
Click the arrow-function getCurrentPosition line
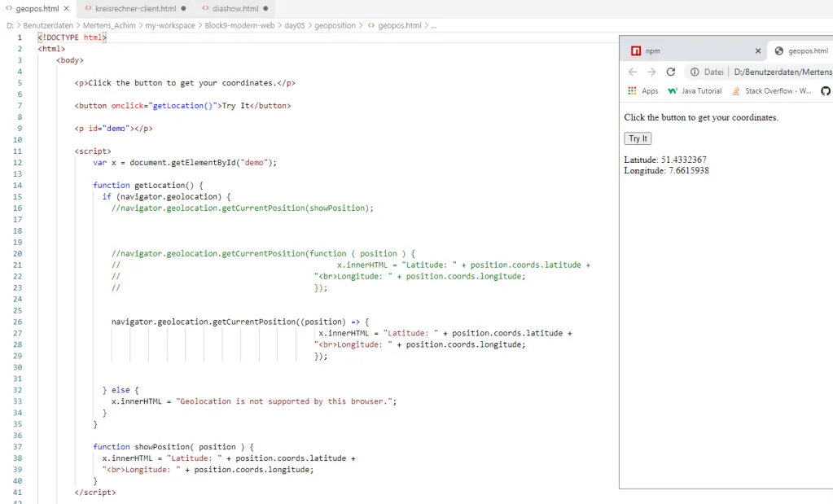[x=240, y=322]
